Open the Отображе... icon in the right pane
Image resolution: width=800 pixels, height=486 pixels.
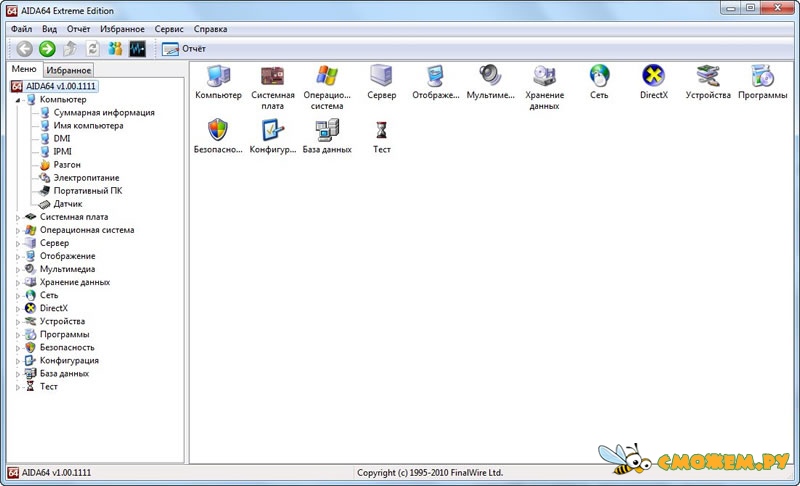tap(436, 82)
